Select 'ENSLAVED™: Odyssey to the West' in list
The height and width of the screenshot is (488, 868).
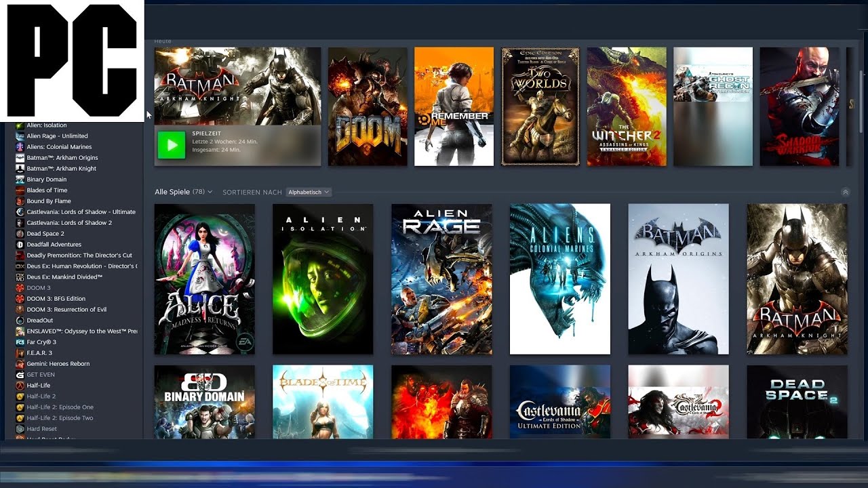click(81, 331)
